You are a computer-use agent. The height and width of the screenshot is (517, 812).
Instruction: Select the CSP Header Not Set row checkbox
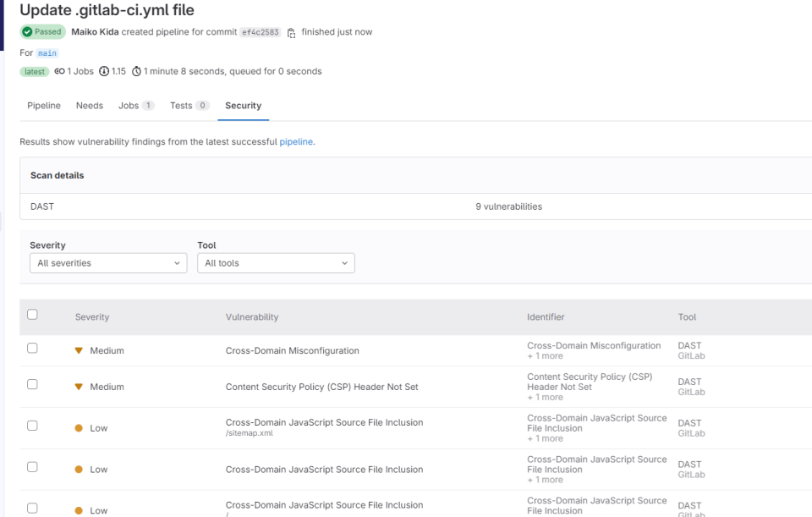click(x=32, y=384)
